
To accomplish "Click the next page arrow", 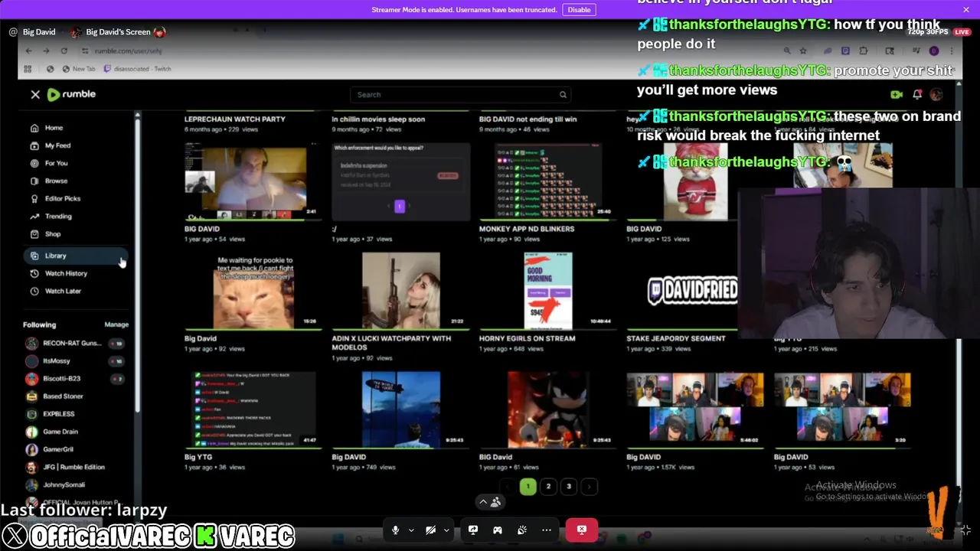I will [x=589, y=487].
